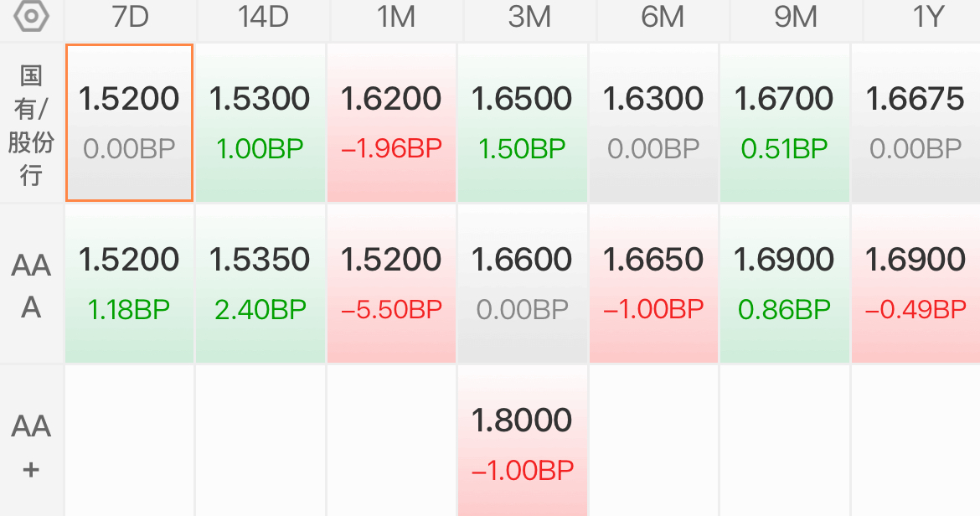Click the 1.6675 1Y rate cell
980x516 pixels.
click(x=916, y=123)
